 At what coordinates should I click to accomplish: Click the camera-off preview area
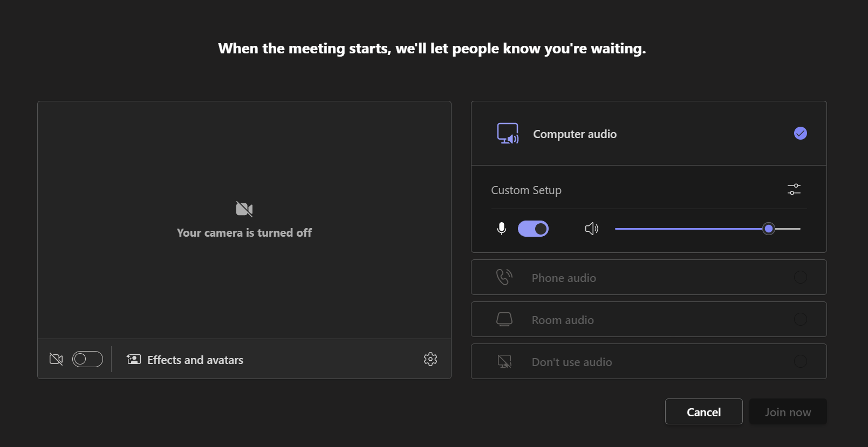click(244, 220)
